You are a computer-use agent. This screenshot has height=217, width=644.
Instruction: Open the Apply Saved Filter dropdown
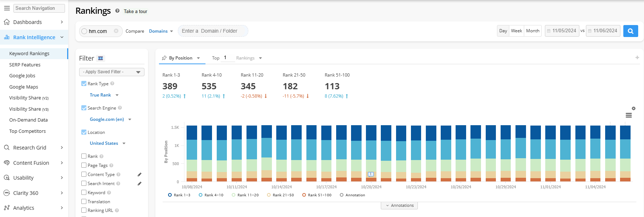tap(111, 72)
